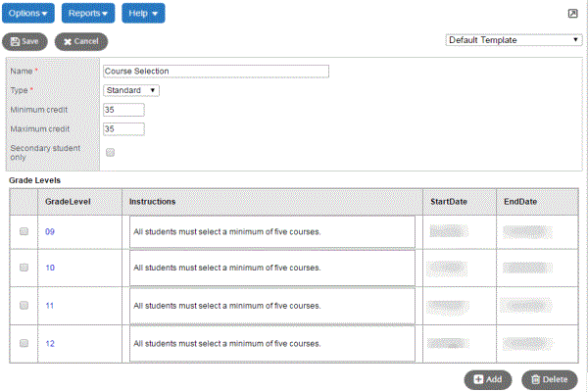The height and width of the screenshot is (392, 588).
Task: Click the Save button
Action: (25, 42)
